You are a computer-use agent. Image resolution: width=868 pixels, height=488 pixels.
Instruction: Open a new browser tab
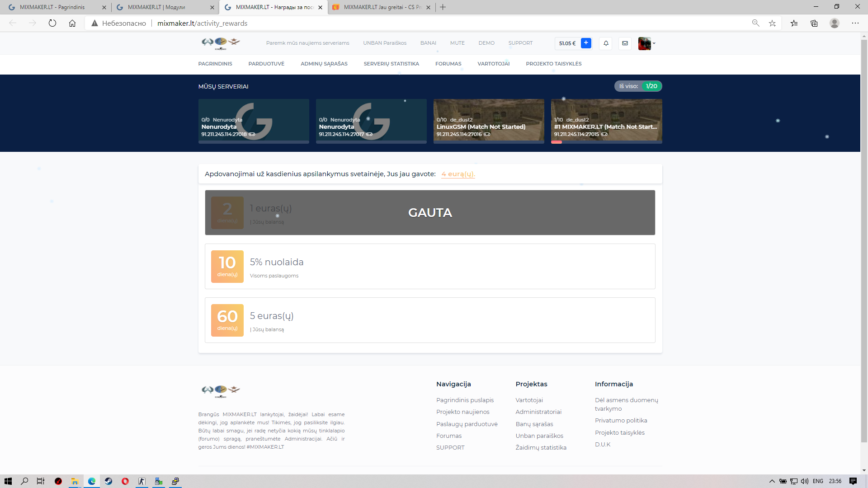tap(443, 7)
